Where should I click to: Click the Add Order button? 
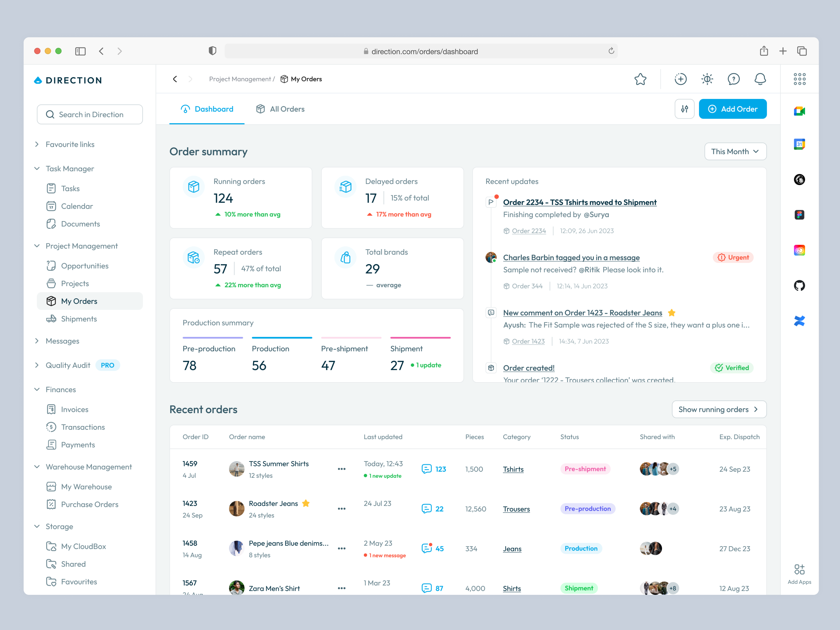click(733, 109)
